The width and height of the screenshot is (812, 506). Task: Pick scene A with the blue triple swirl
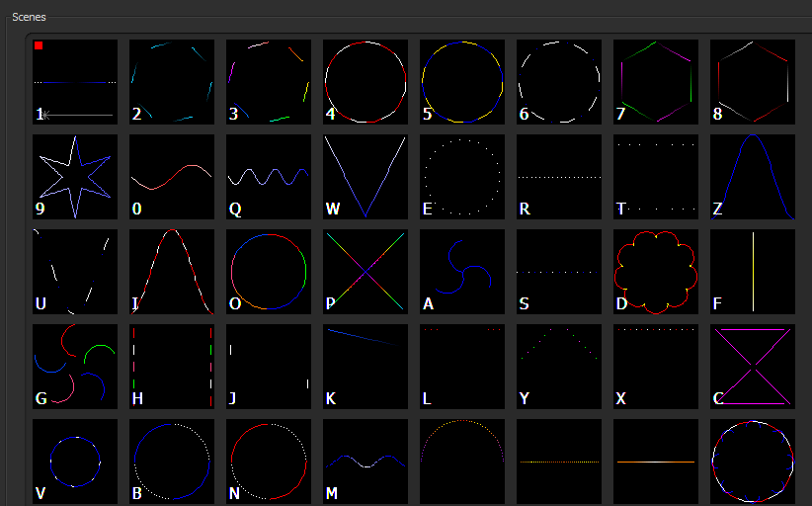tap(462, 272)
